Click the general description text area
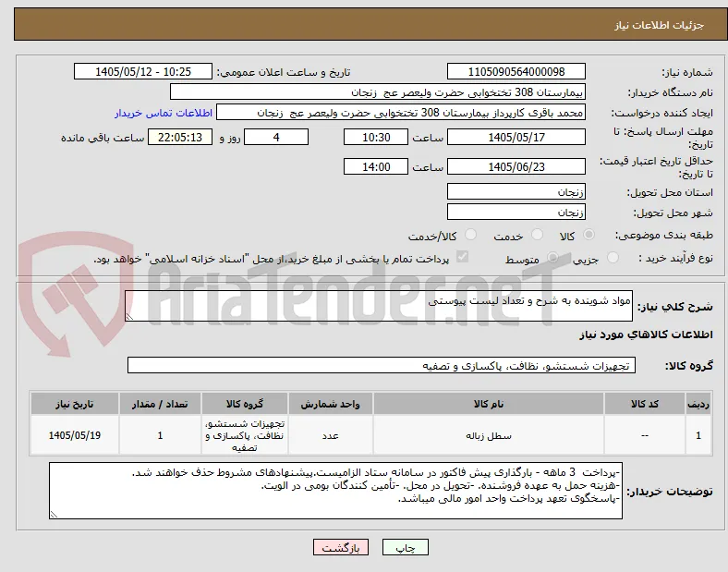This screenshot has height=572, width=728. [x=379, y=306]
